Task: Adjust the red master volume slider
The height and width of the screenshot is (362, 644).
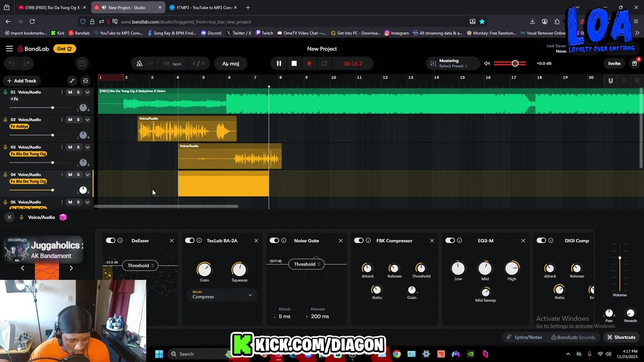Action: click(510, 63)
